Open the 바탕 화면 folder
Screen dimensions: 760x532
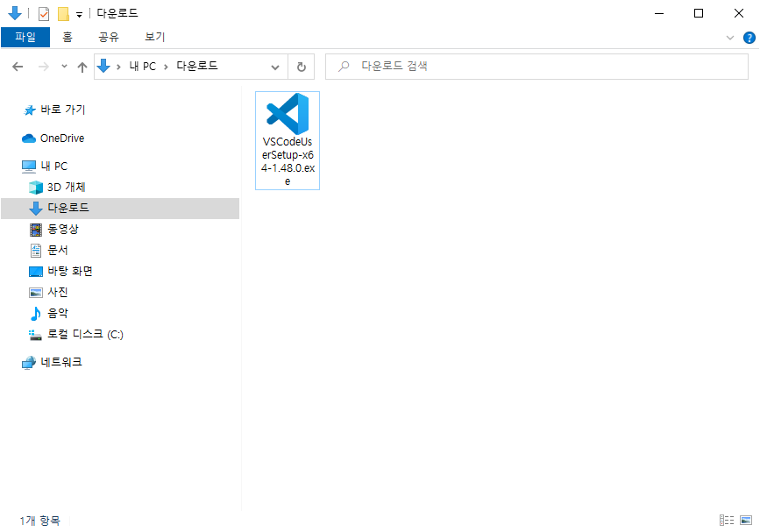[x=70, y=272]
